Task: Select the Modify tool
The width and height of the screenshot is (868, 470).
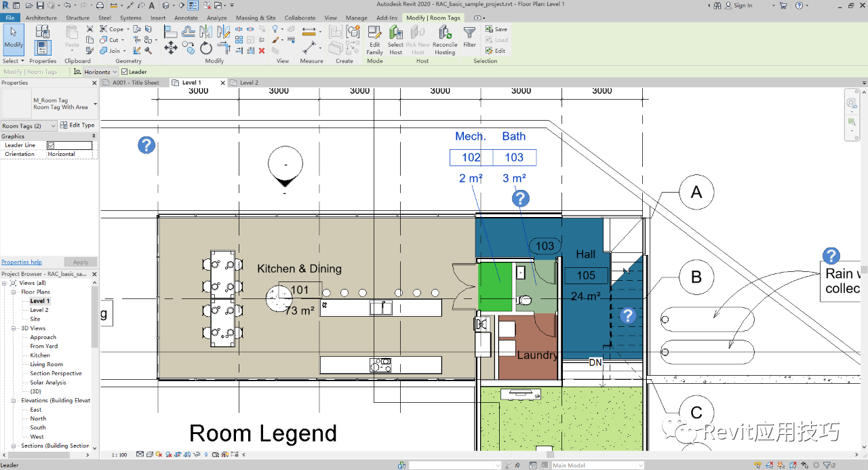Action: click(x=14, y=39)
